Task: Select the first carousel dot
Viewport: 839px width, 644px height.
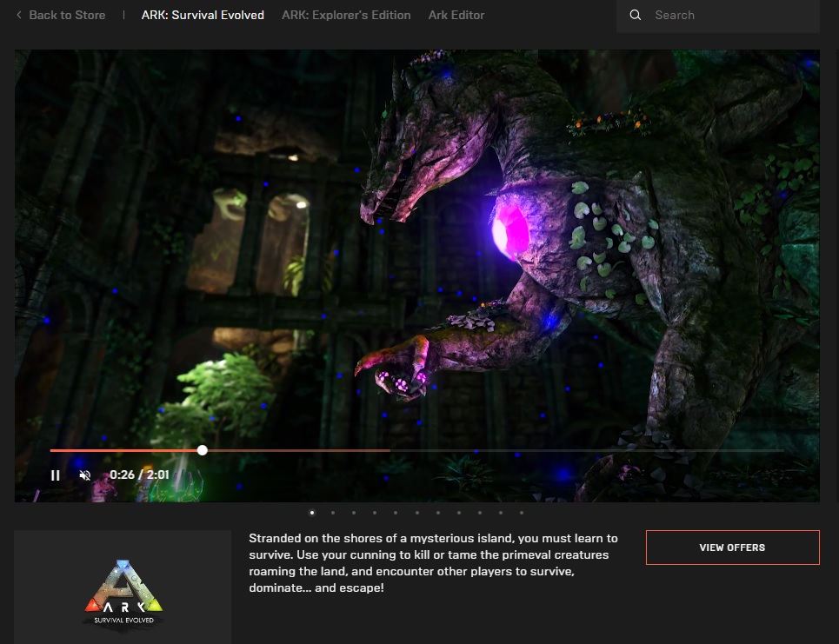Action: click(x=312, y=513)
